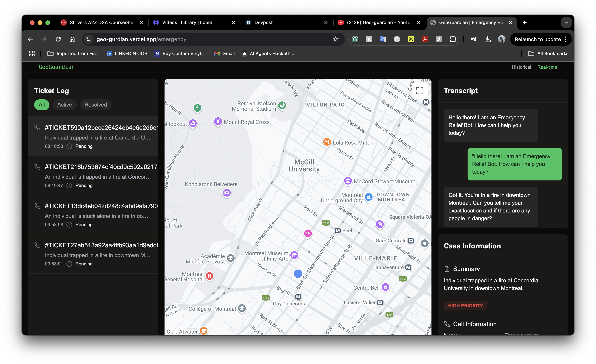
Task: Click the pink hotel marker on map
Action: pos(308,233)
